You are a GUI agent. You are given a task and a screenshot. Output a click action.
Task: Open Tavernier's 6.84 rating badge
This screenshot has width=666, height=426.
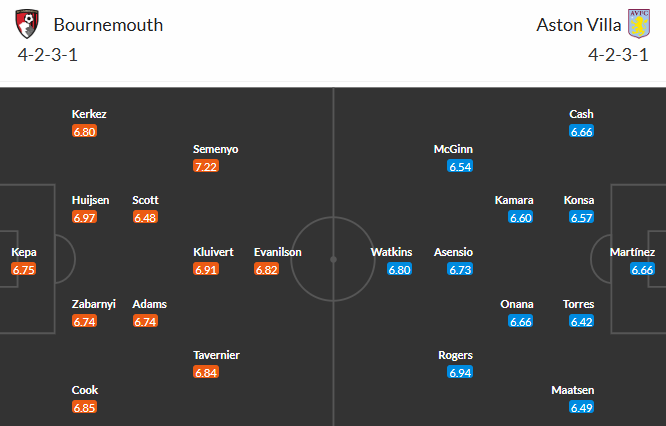pos(206,372)
